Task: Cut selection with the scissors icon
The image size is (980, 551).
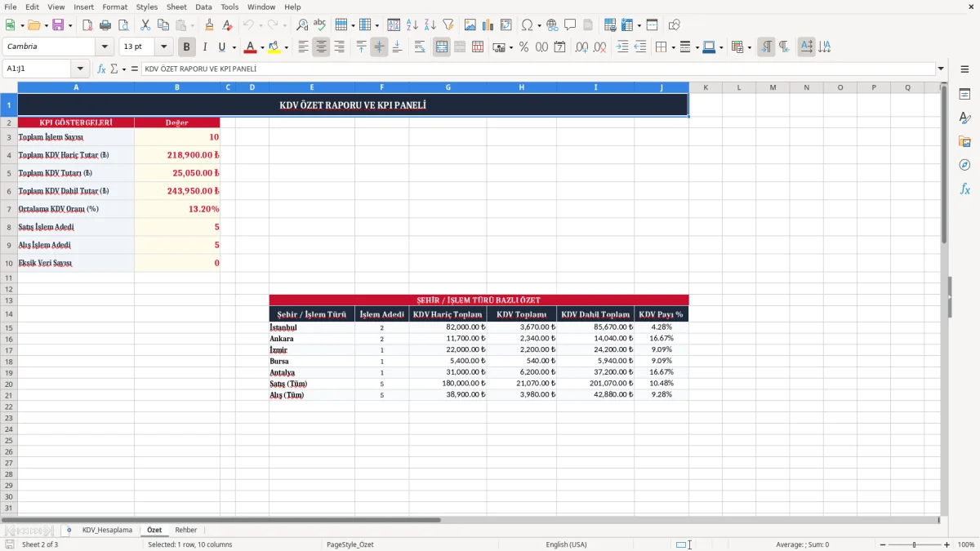Action: tap(145, 25)
